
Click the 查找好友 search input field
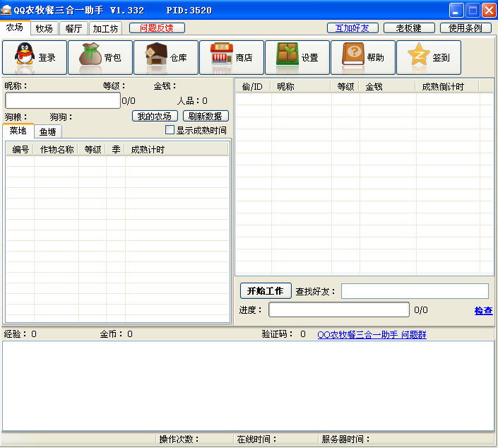(415, 291)
